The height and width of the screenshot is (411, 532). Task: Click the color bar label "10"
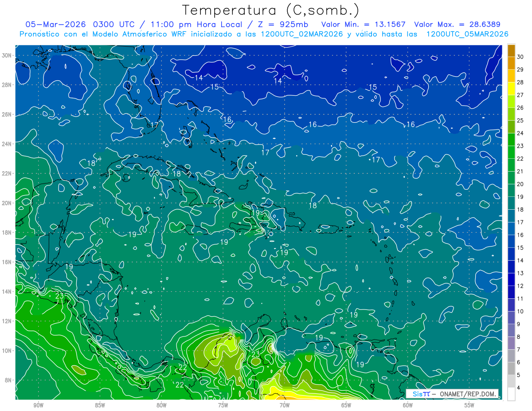pyautogui.click(x=520, y=311)
